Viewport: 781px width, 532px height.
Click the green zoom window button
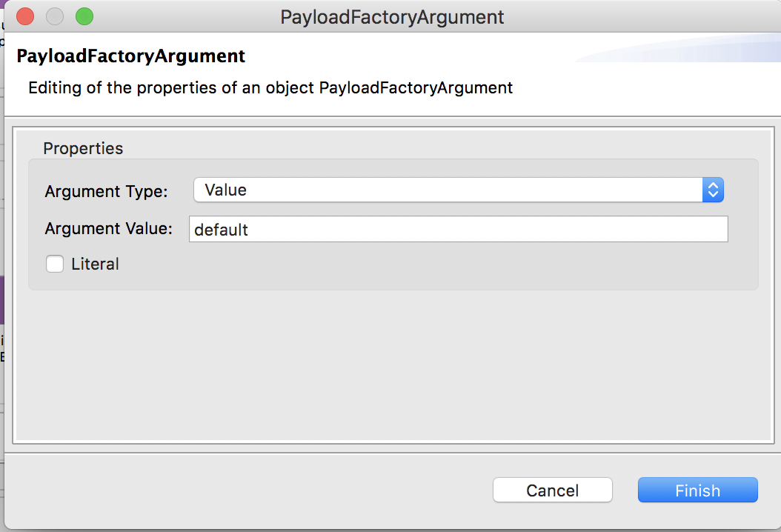tap(84, 16)
